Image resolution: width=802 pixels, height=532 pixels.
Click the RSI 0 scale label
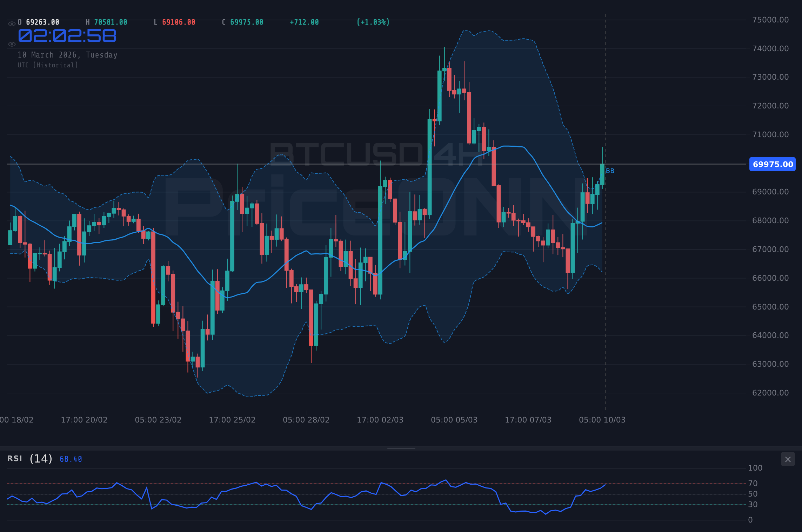750,520
